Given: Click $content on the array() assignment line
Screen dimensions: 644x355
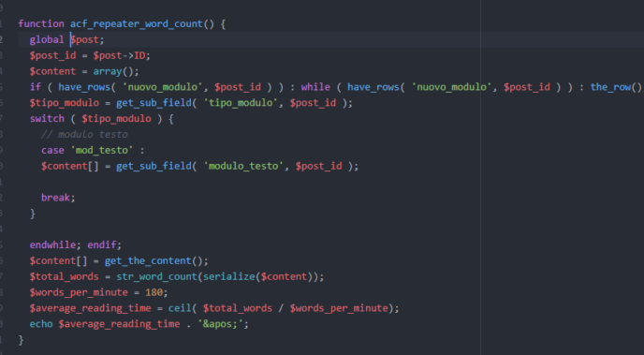Looking at the screenshot, I should (52, 71).
